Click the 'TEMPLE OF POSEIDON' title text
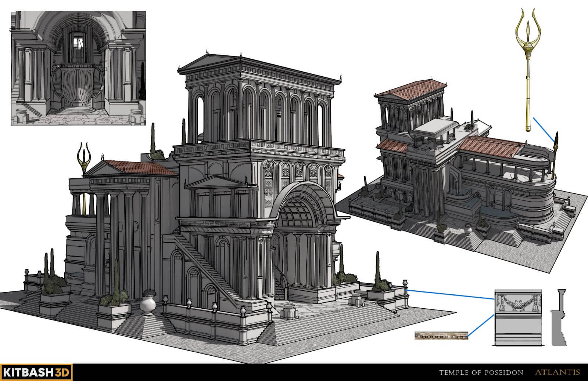Viewport: 588px width, 381px height. (481, 373)
